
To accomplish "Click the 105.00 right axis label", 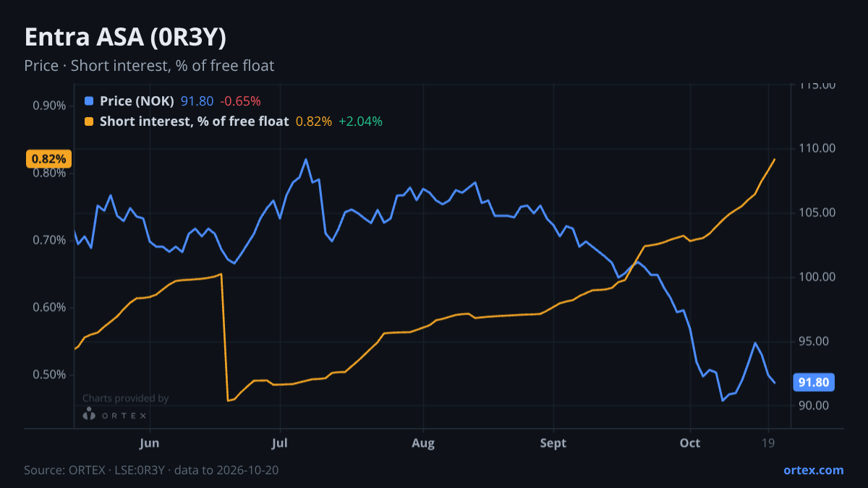I will point(817,213).
